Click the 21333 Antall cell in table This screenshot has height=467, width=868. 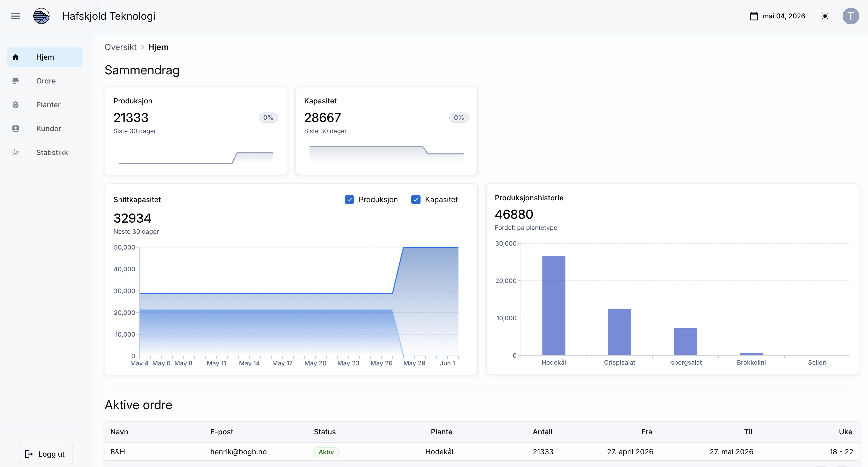[543, 452]
